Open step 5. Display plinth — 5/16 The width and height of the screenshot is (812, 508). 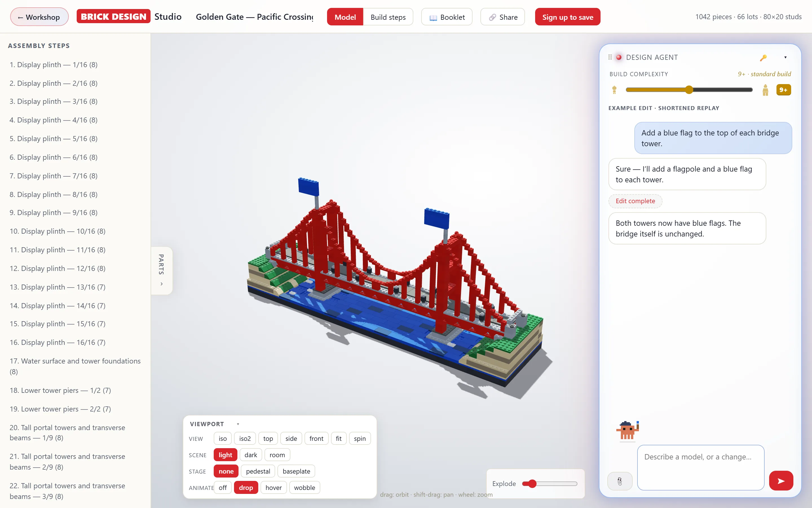coord(54,138)
